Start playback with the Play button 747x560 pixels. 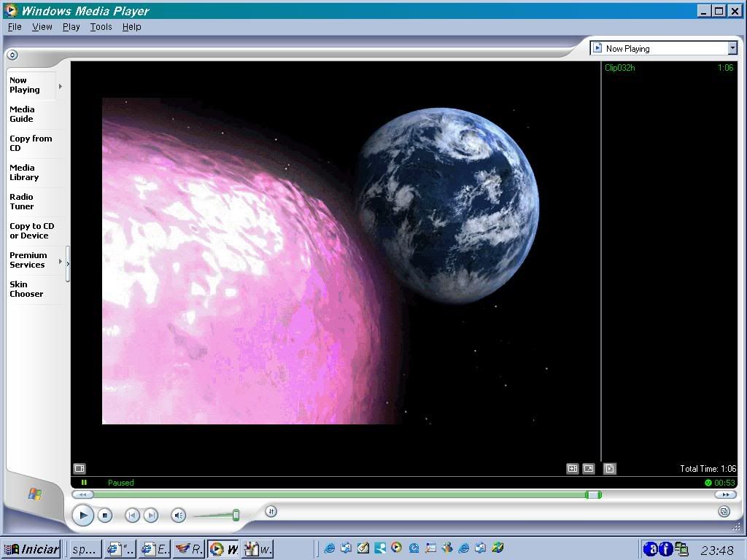coord(83,516)
